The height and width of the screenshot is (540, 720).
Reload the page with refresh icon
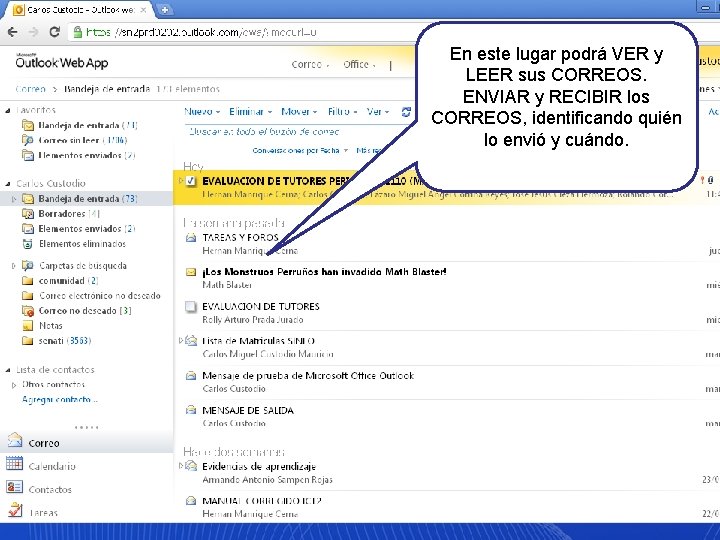pyautogui.click(x=55, y=32)
